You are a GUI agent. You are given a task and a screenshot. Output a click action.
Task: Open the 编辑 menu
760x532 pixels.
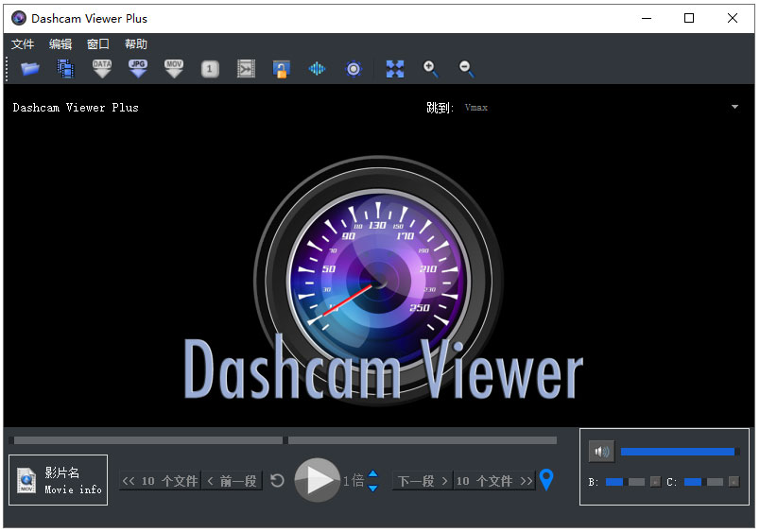pos(60,44)
